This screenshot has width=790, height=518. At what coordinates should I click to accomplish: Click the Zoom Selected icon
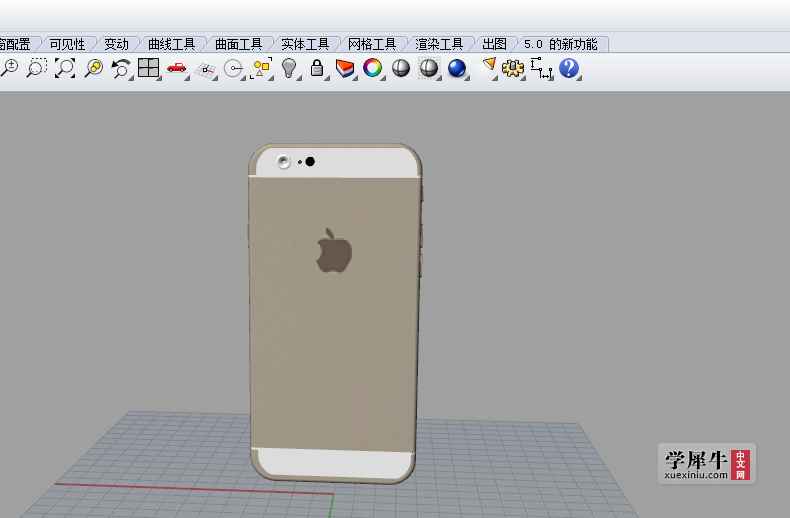(x=94, y=68)
